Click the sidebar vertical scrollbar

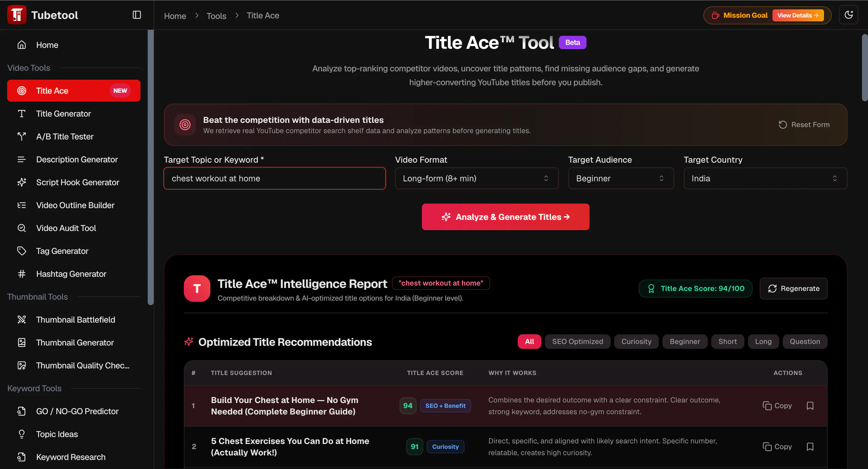coord(151,167)
